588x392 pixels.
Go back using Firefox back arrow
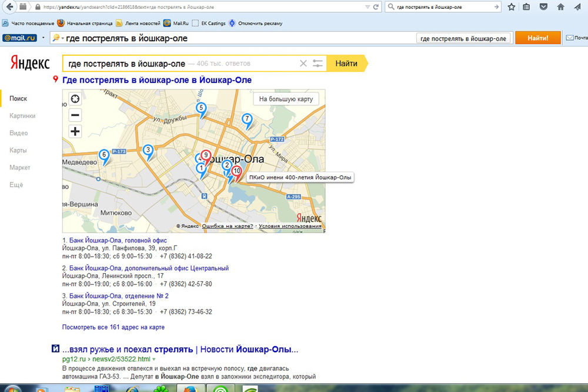pyautogui.click(x=9, y=6)
